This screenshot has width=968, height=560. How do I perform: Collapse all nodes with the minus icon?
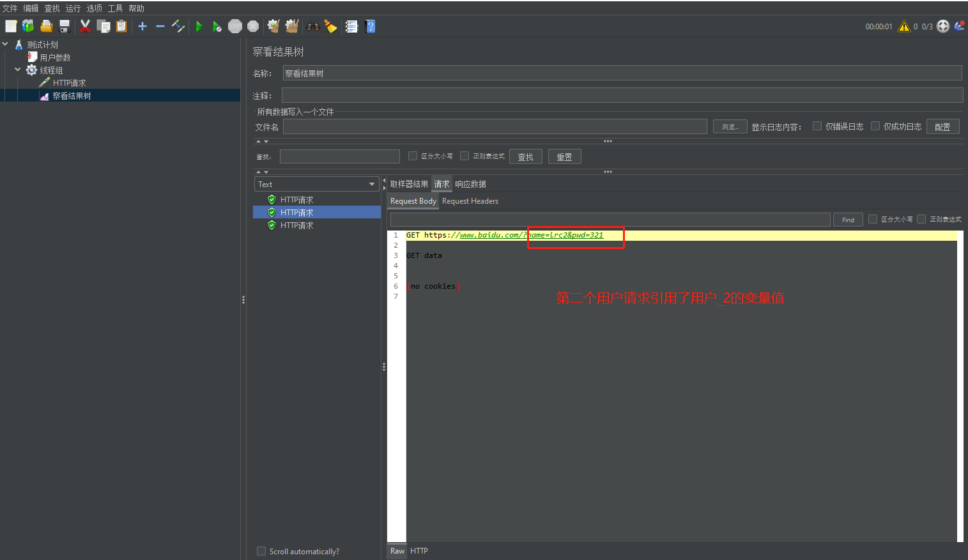point(160,26)
